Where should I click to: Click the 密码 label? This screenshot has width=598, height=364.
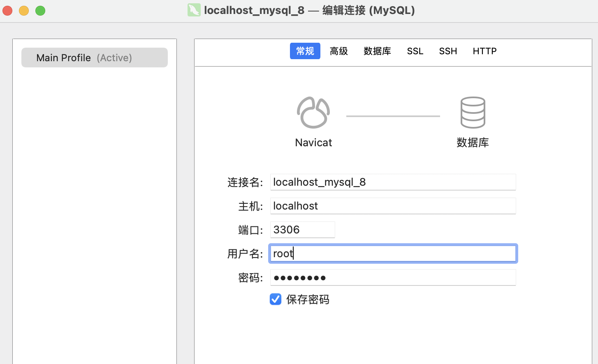250,278
